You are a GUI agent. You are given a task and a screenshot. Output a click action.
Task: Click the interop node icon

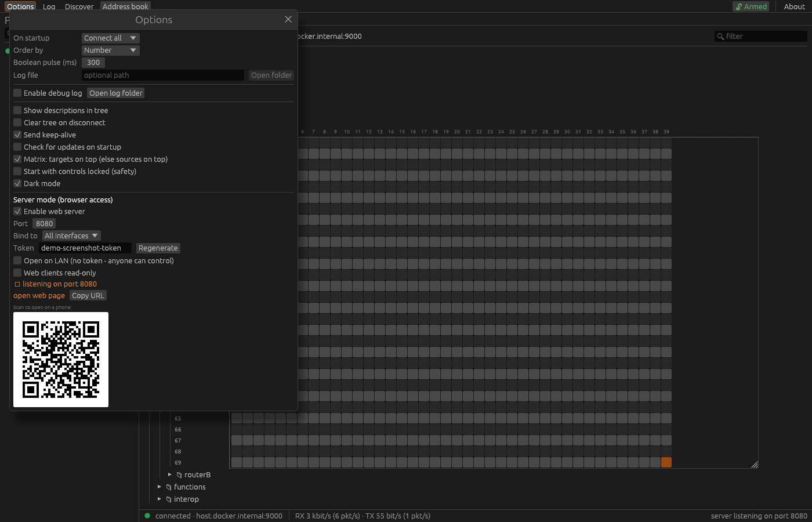pyautogui.click(x=169, y=499)
